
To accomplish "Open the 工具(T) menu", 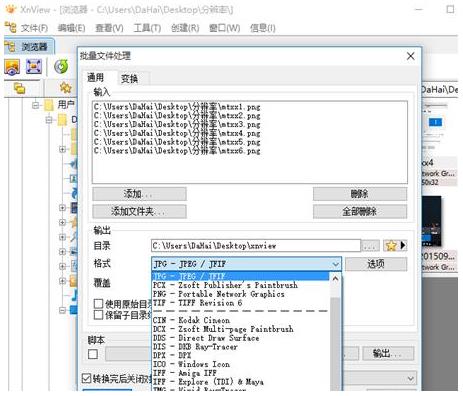I will 147,28.
